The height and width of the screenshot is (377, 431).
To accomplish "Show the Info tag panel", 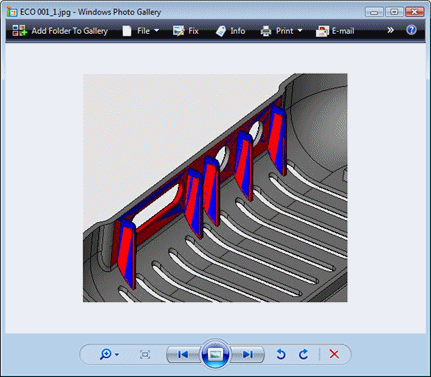I will tap(230, 31).
